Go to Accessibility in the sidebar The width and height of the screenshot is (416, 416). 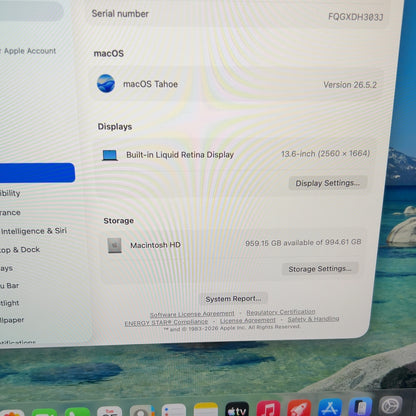10,193
